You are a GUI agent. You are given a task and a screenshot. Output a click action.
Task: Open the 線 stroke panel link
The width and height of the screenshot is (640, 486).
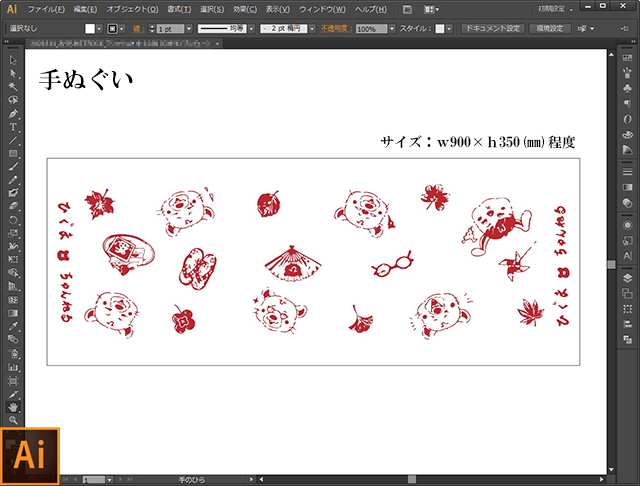(x=138, y=29)
